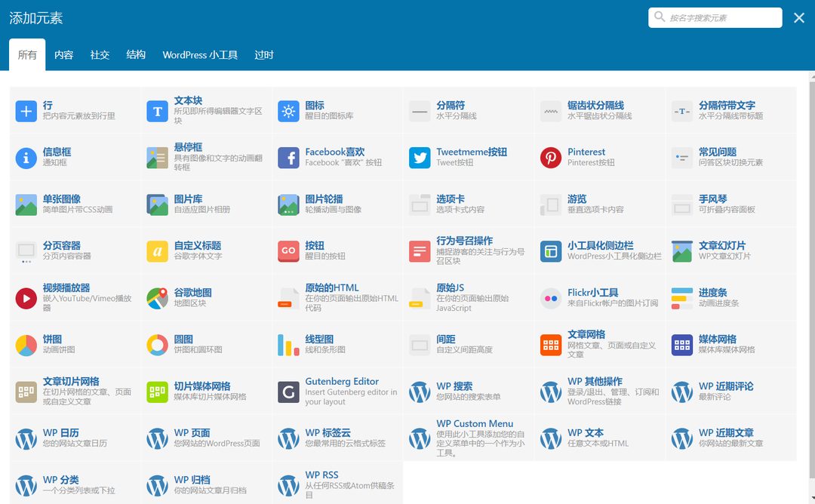The height and width of the screenshot is (504, 815).
Task: Click the WP Custom Menu title link
Action: [x=474, y=423]
